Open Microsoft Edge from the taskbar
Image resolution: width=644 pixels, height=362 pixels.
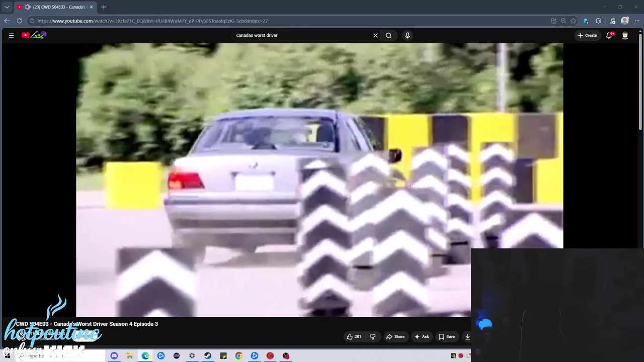click(145, 355)
